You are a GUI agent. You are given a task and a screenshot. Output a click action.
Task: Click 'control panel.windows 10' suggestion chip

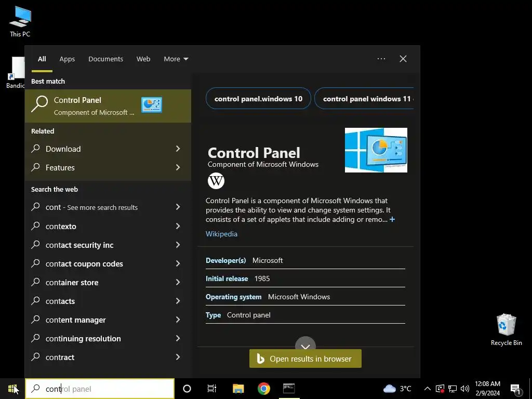coord(258,98)
